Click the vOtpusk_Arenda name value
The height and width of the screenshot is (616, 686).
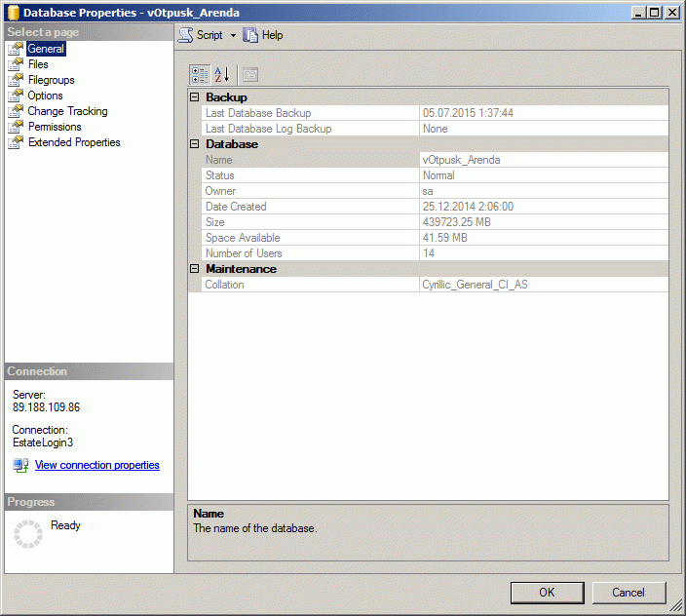pyautogui.click(x=461, y=160)
